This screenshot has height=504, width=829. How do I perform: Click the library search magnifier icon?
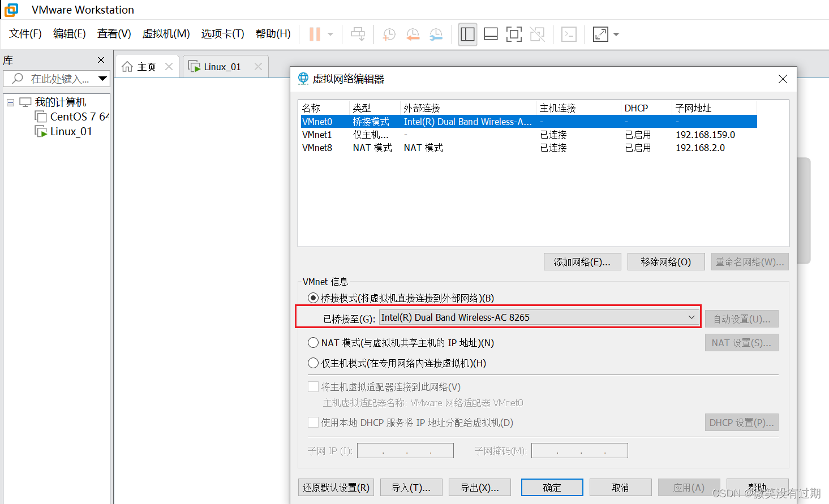click(x=18, y=79)
